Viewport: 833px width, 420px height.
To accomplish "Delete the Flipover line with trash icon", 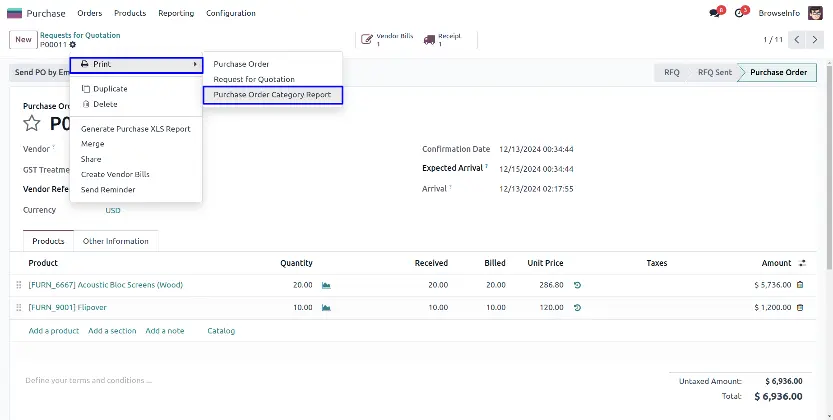I will 799,307.
